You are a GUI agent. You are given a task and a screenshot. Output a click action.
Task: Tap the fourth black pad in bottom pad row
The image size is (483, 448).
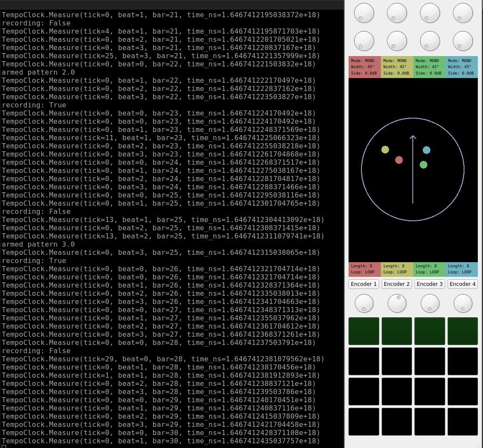(x=463, y=422)
